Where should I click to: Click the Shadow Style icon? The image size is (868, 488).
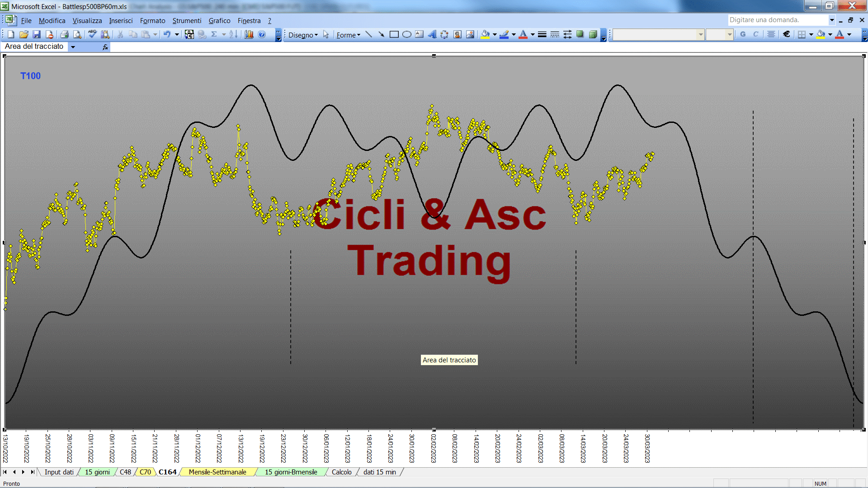580,34
